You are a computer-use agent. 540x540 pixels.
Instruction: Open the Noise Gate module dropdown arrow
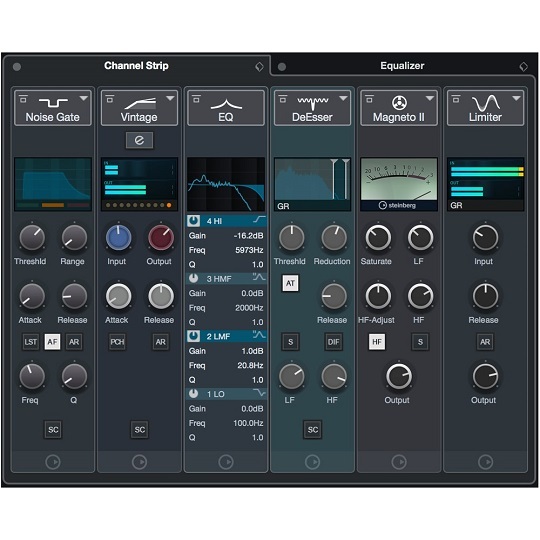click(x=84, y=98)
